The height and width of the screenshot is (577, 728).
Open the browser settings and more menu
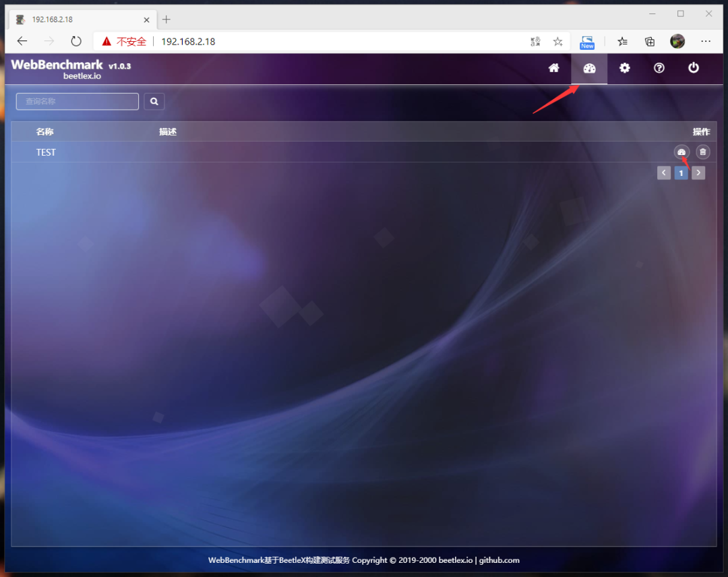click(x=706, y=41)
